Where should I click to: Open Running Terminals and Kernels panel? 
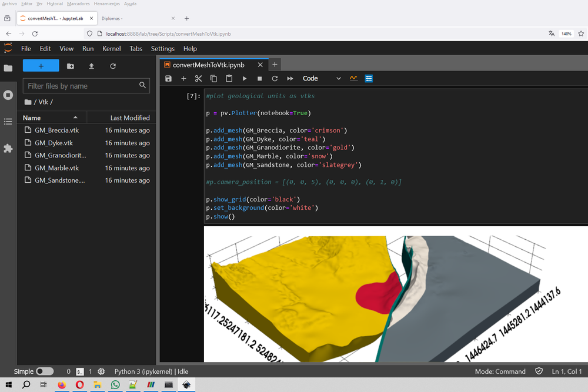tap(8, 95)
